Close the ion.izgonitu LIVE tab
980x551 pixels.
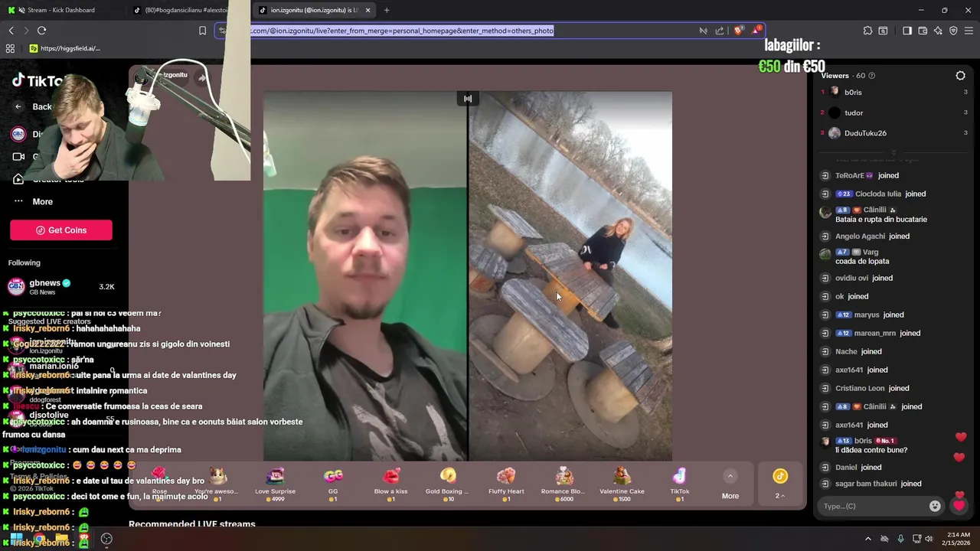click(x=368, y=10)
